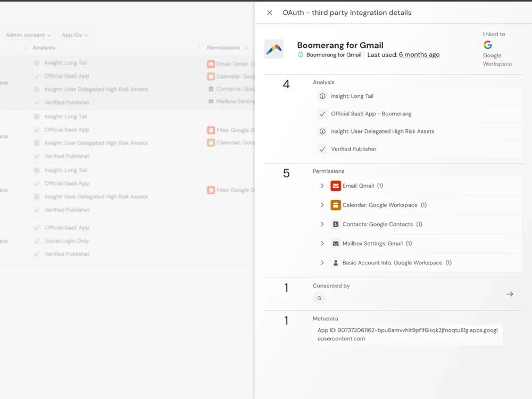Viewport: 532px width, 399px height.
Task: Click the Google Contacts book icon
Action: 336,225
